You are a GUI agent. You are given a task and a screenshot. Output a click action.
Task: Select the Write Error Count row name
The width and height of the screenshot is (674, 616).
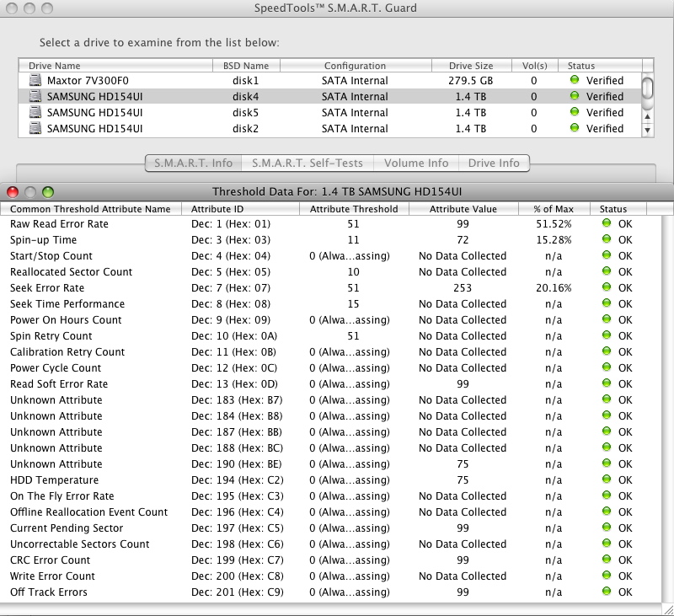[52, 576]
